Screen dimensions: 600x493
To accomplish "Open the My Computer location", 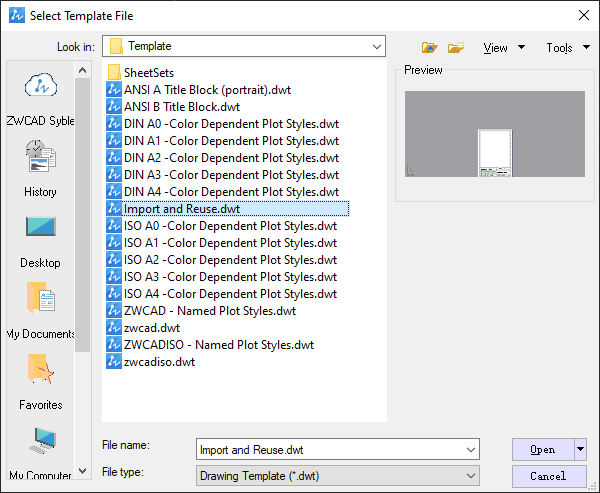I will pos(41,454).
